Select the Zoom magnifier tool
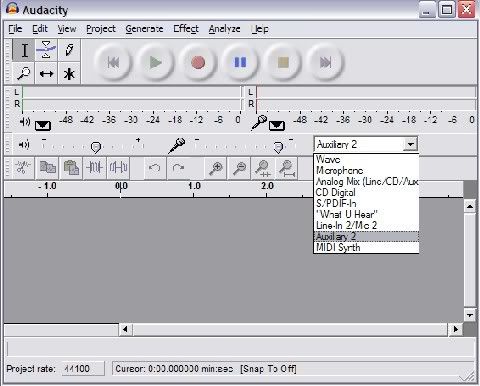Screen dimensions: 480x386 (x=24, y=73)
